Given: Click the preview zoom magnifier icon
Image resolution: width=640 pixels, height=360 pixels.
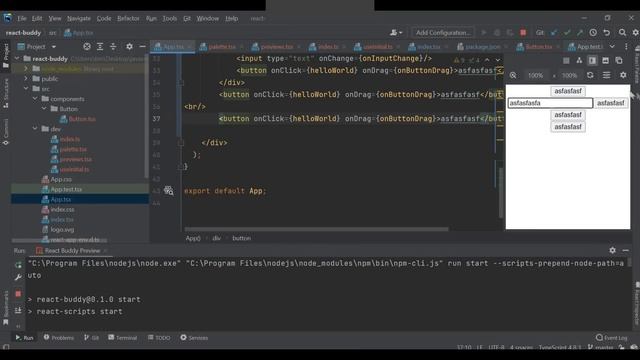Looking at the screenshot, I should (513, 75).
